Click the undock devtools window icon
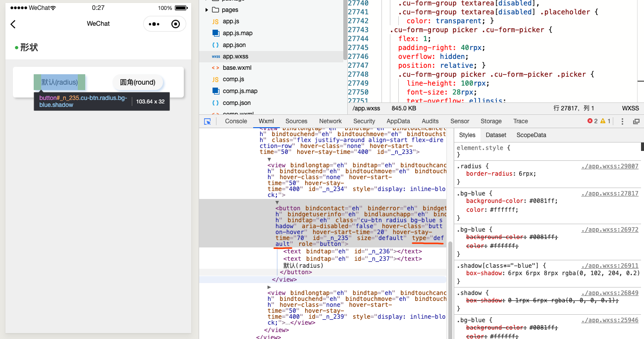644x339 pixels. point(636,121)
